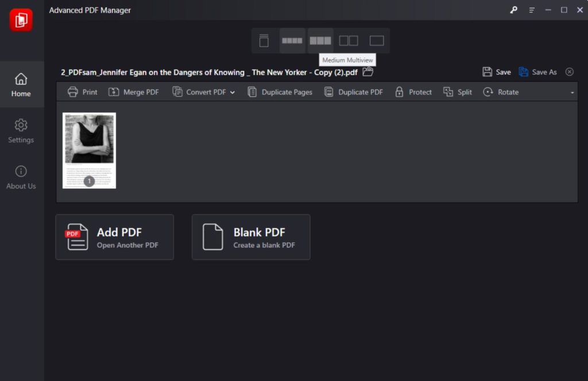Click the page number 1 badge

point(89,181)
